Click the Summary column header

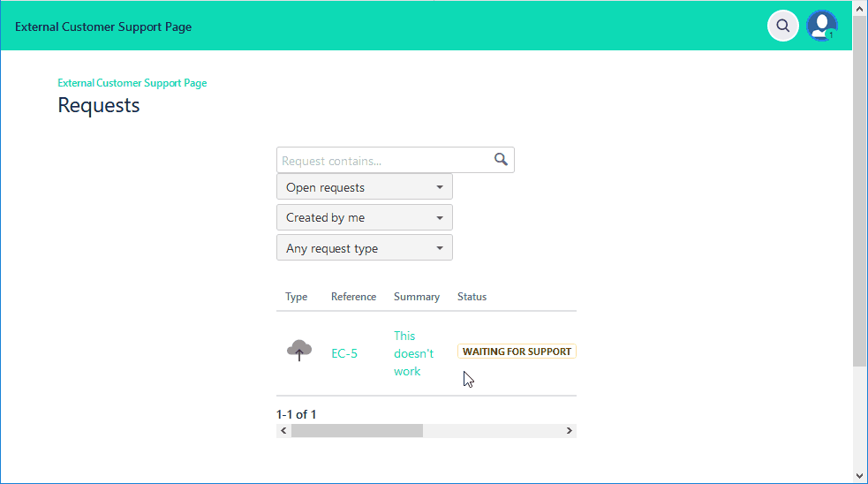[x=417, y=297]
